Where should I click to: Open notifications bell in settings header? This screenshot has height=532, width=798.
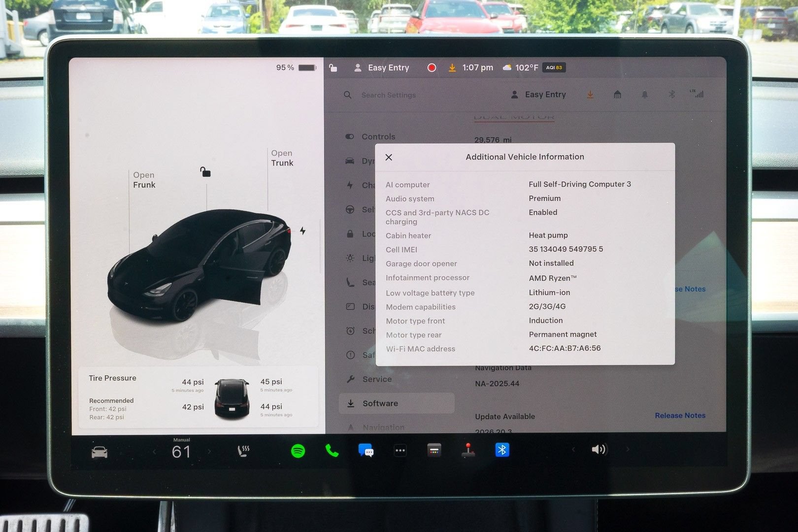(x=644, y=95)
